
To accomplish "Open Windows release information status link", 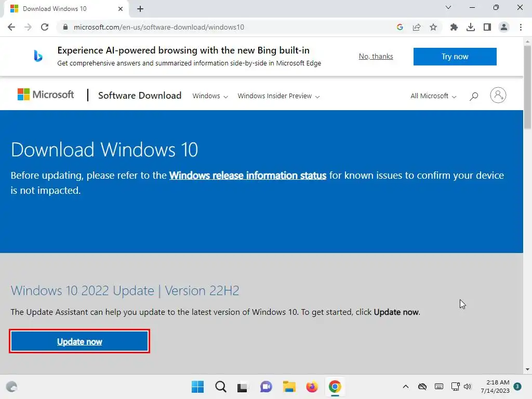I will pos(248,176).
